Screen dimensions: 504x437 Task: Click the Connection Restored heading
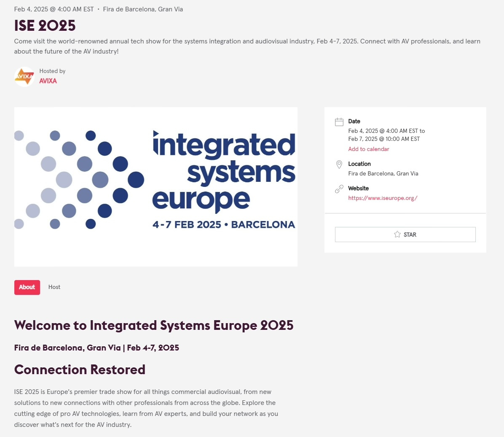click(x=80, y=370)
